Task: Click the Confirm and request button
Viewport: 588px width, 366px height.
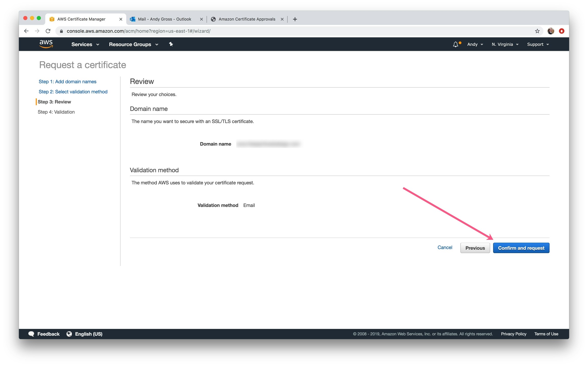Action: tap(521, 248)
